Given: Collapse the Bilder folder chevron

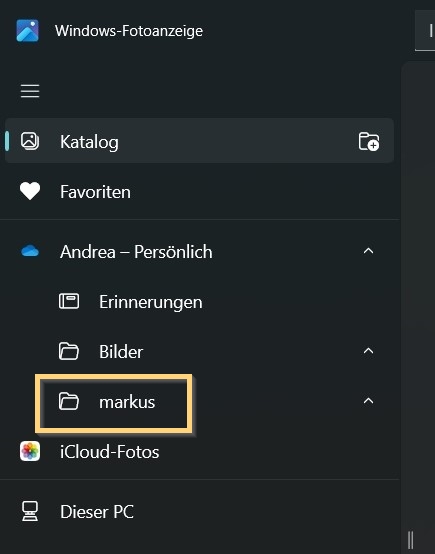Looking at the screenshot, I should (369, 351).
